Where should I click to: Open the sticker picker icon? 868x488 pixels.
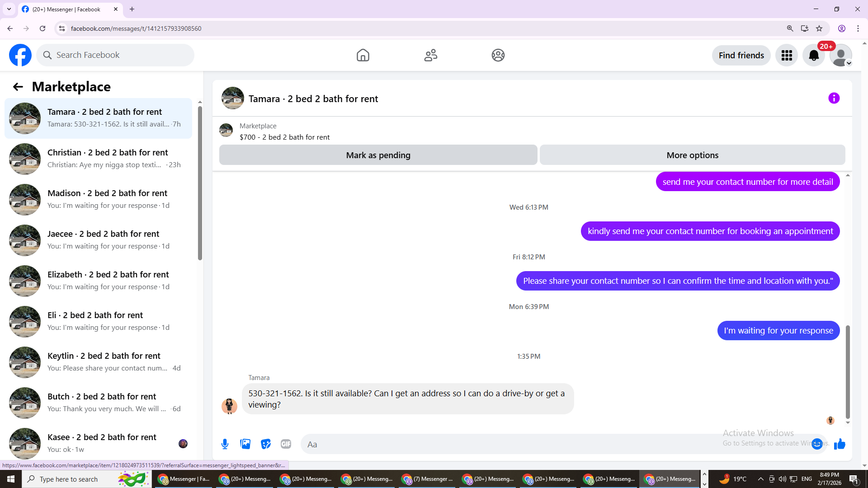[x=266, y=444]
